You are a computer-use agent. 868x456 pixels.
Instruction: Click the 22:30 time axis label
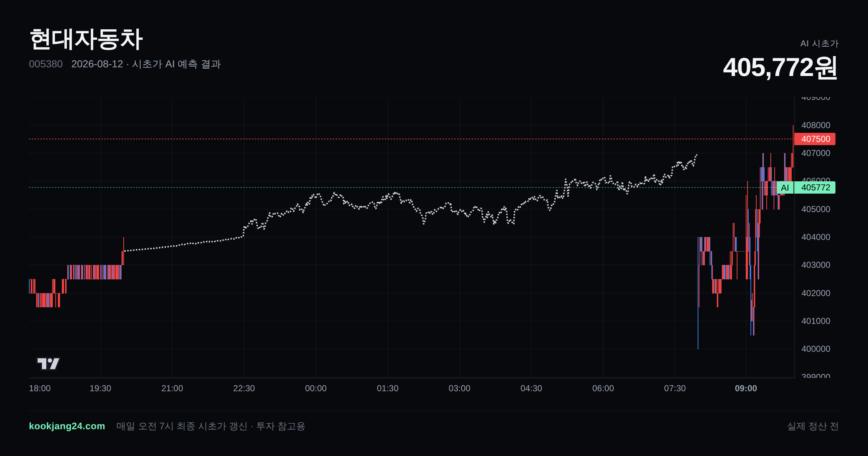(x=244, y=388)
